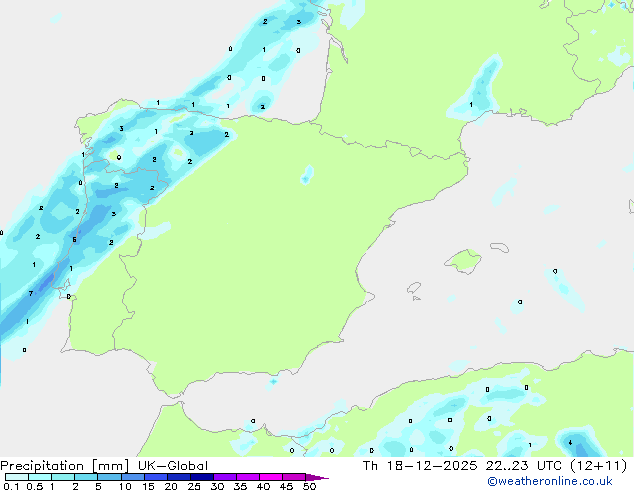Pick the 5–10 mm blue legend swatch

click(x=109, y=477)
